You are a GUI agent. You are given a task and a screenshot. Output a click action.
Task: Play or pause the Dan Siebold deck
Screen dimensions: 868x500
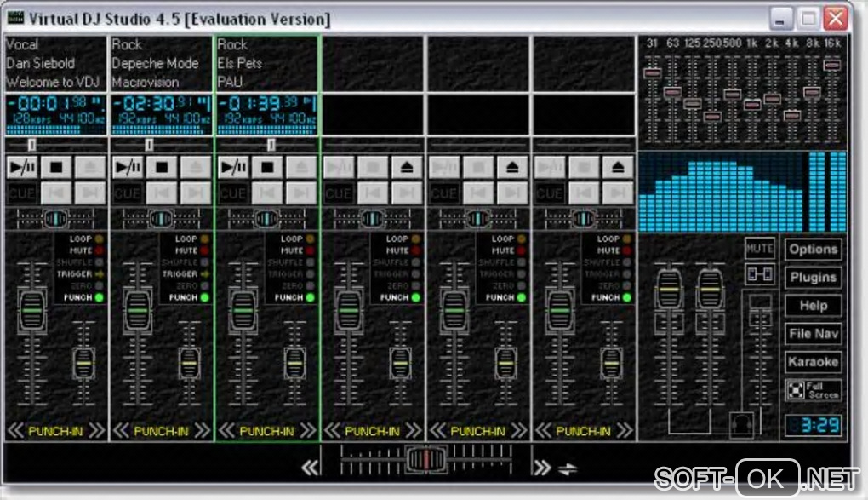pyautogui.click(x=22, y=167)
